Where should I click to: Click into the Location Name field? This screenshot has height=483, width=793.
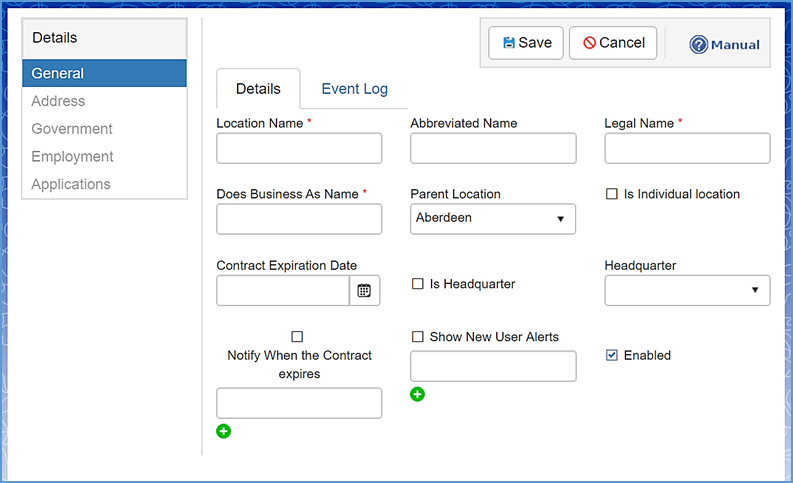click(299, 149)
